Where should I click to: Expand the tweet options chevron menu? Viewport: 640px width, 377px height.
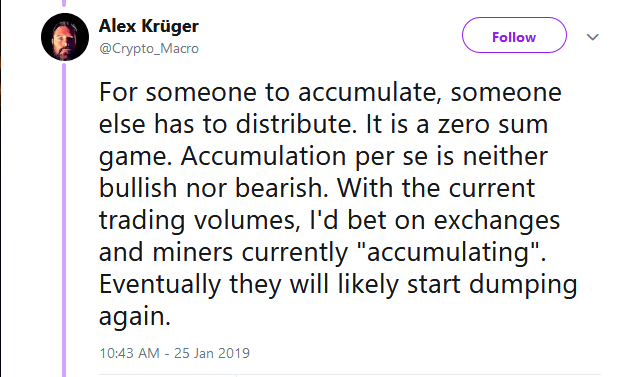593,37
